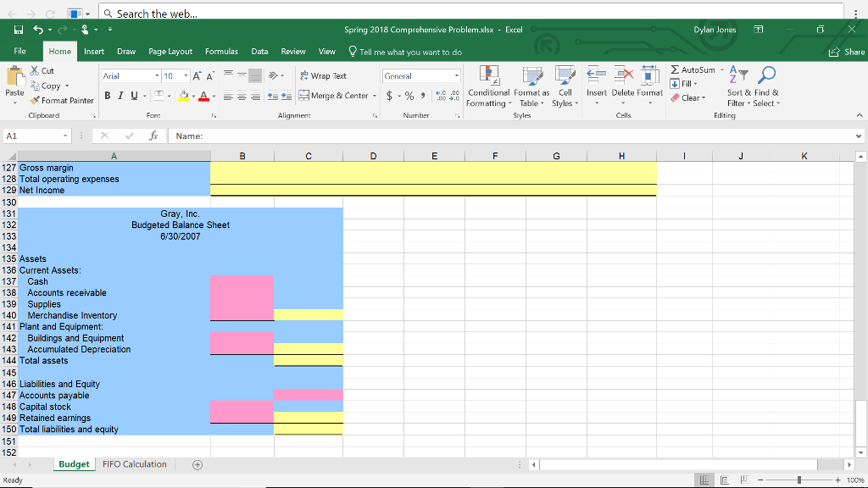This screenshot has width=868, height=488.
Task: Switch to Page Layout view in status bar
Action: (725, 480)
